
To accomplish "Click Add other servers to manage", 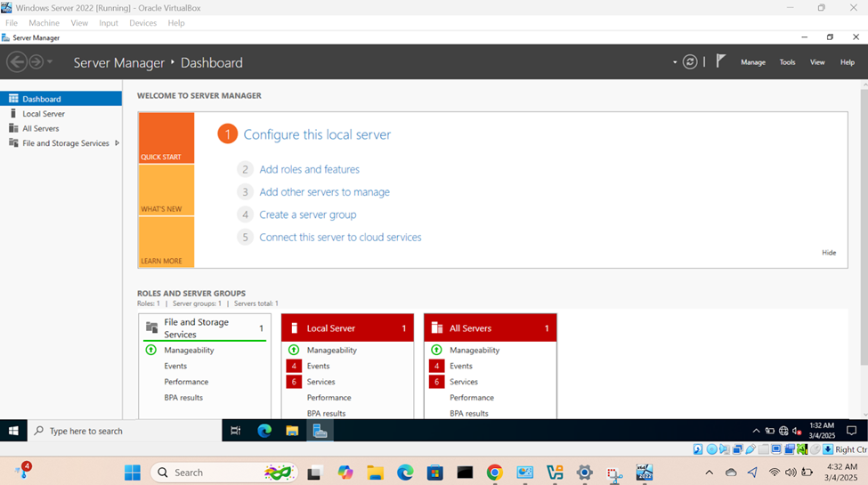I will (x=324, y=192).
